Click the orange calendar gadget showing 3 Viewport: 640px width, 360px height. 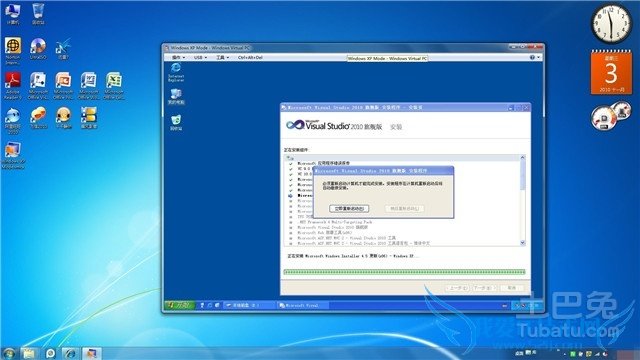611,72
